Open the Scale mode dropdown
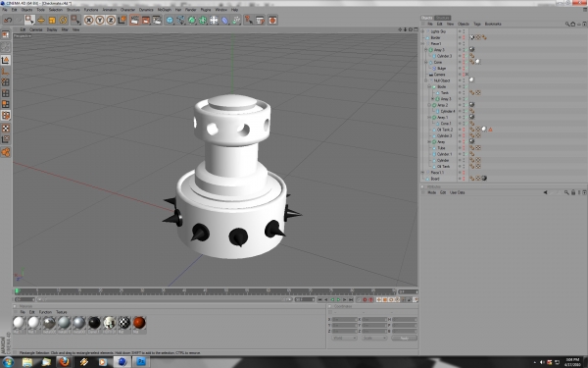The width and height of the screenshot is (588, 368). (x=374, y=338)
